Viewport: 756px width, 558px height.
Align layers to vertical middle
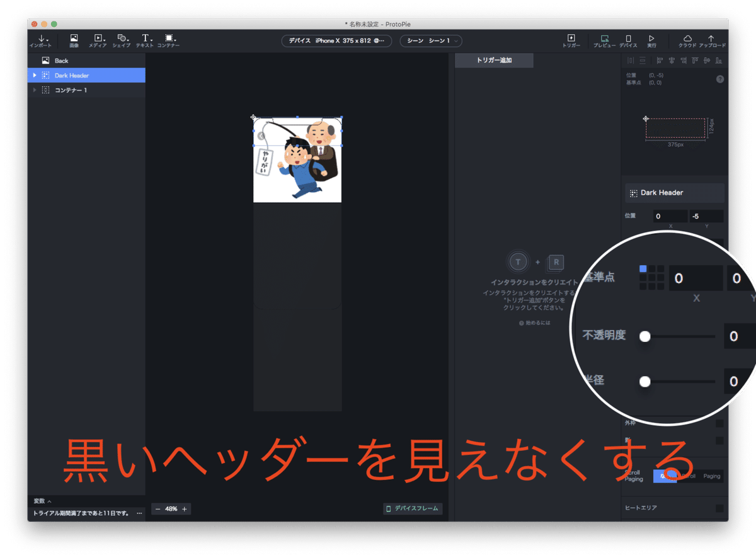point(707,60)
